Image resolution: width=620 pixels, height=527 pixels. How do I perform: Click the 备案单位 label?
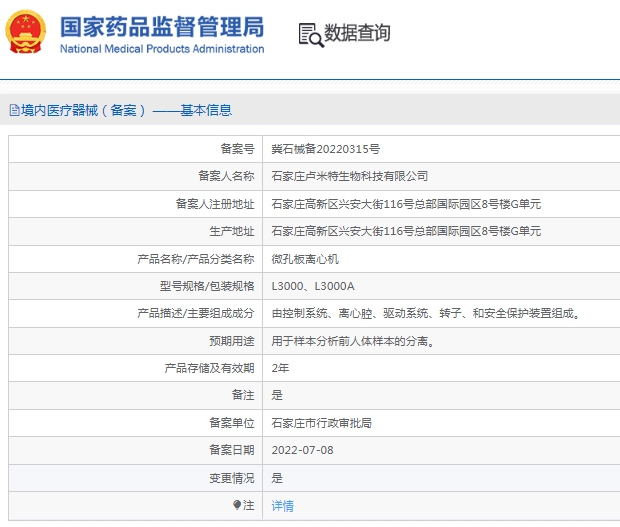tap(232, 423)
